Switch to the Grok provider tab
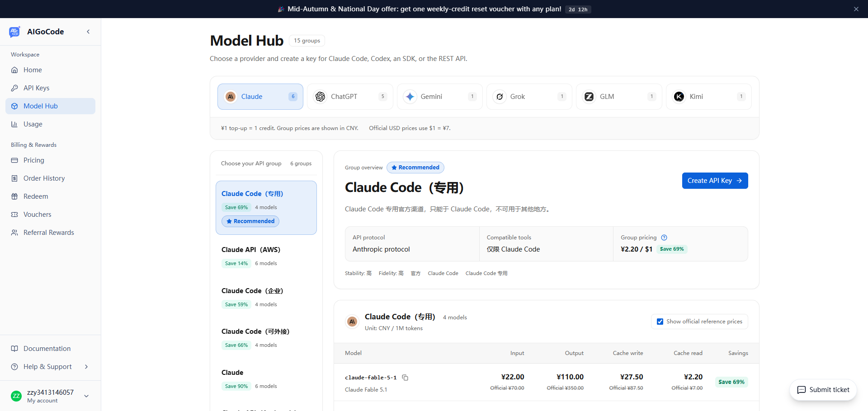 pos(529,97)
